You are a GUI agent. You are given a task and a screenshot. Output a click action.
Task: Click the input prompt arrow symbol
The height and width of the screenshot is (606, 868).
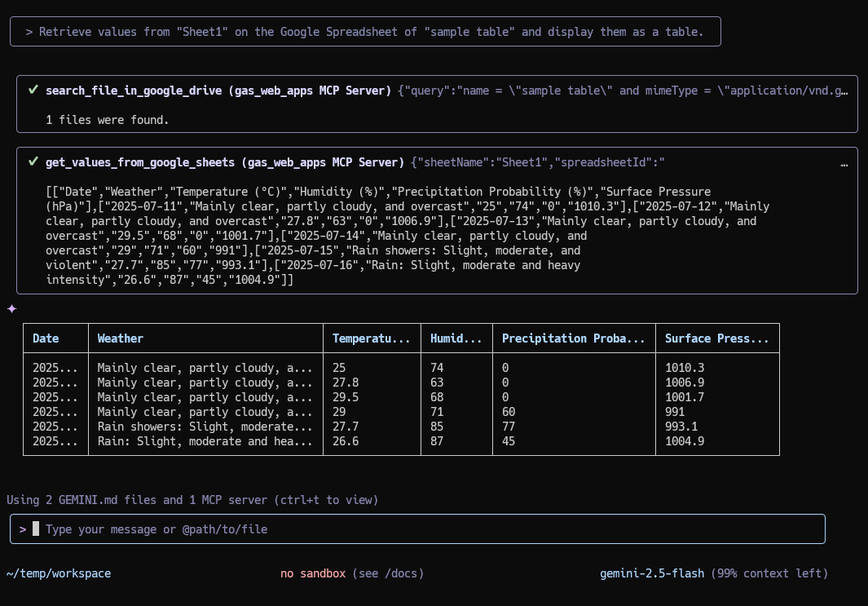pyautogui.click(x=23, y=529)
